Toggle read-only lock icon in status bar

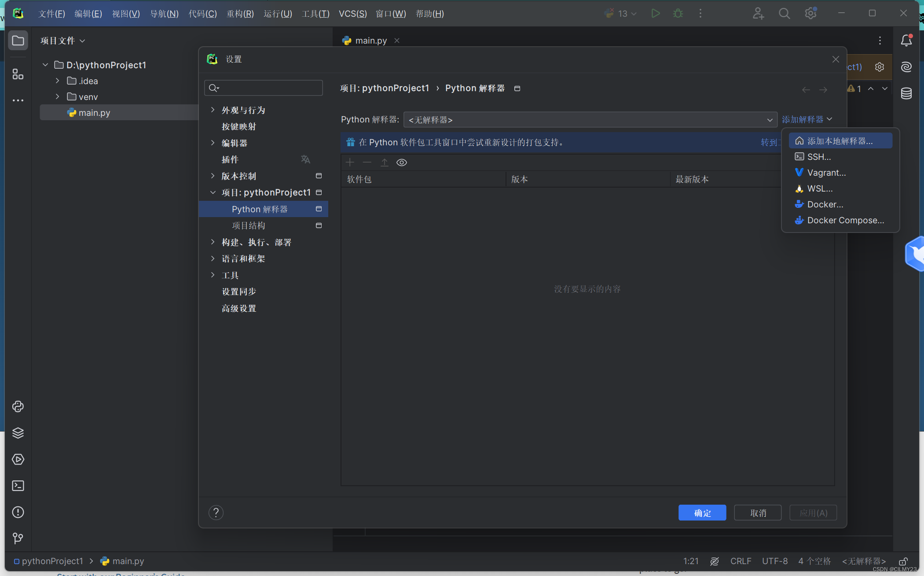[x=904, y=561]
